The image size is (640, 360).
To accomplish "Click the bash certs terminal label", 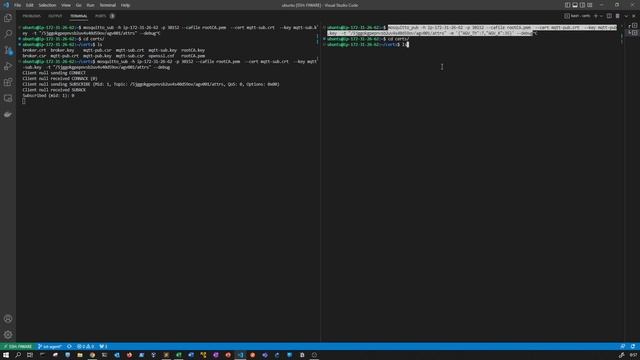I will click(x=578, y=16).
